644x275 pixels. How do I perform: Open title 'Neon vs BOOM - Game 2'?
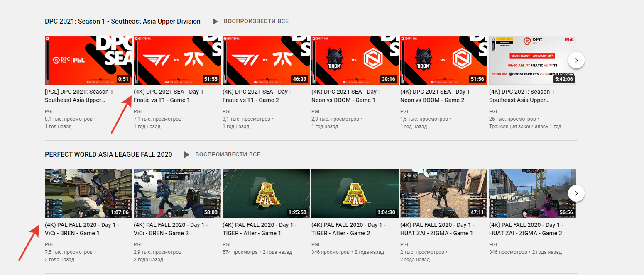click(437, 96)
